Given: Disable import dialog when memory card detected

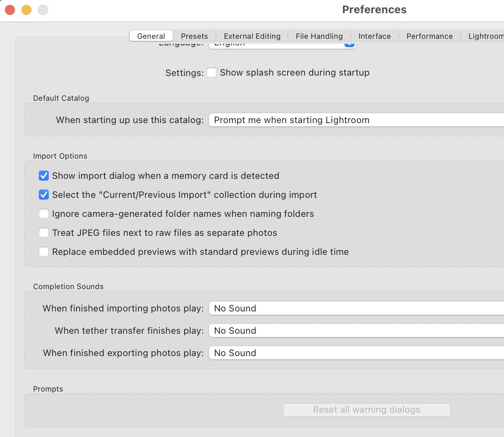Looking at the screenshot, I should point(44,176).
